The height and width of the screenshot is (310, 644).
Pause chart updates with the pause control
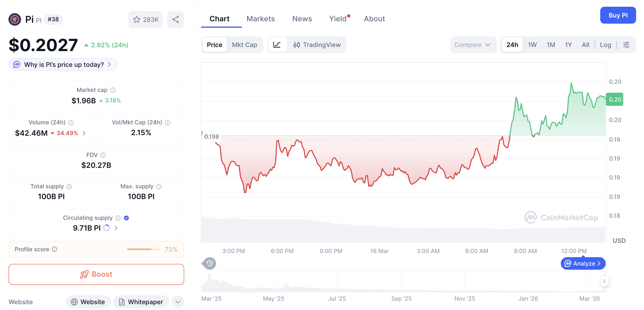tap(604, 281)
